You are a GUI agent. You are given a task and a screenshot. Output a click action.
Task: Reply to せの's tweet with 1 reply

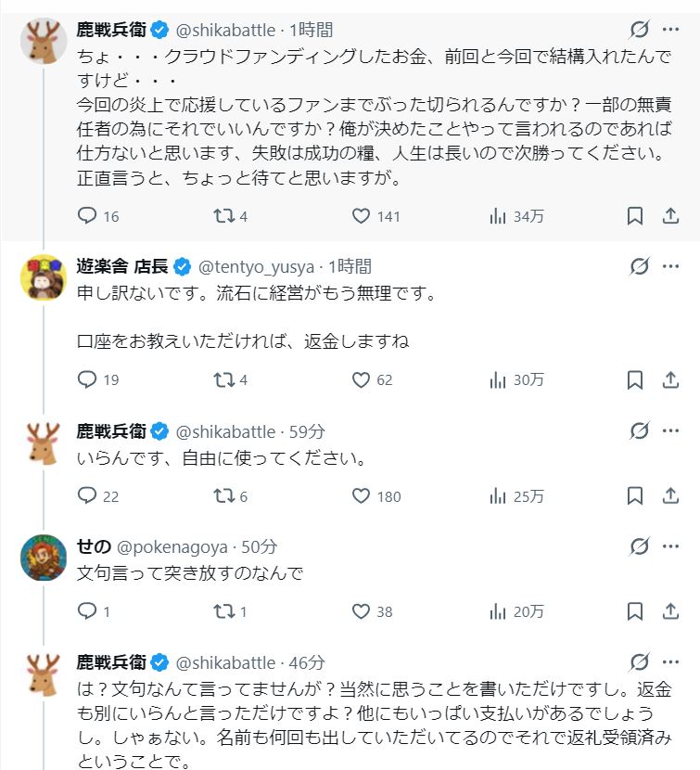(x=87, y=611)
